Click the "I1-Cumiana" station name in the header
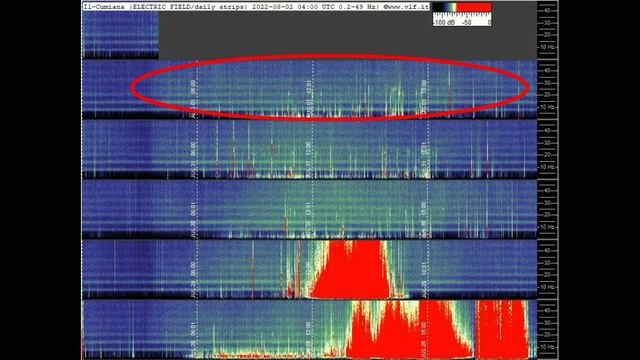640x360 pixels. (x=104, y=7)
